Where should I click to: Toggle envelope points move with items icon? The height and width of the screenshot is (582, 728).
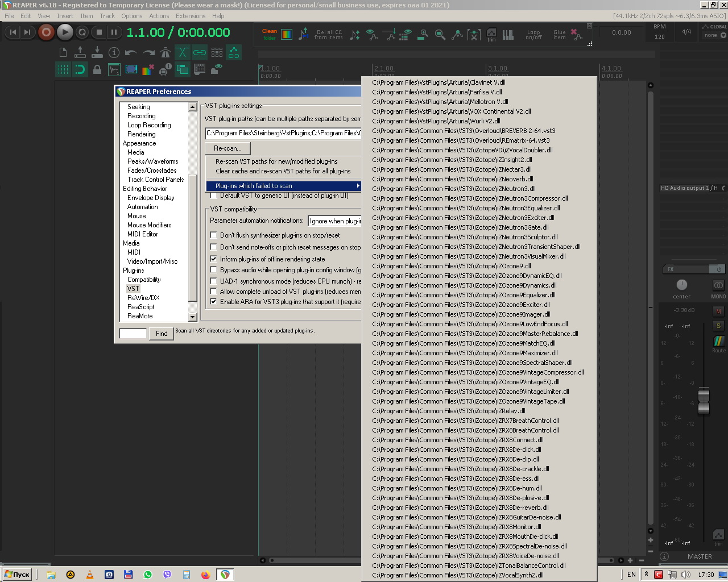point(234,53)
